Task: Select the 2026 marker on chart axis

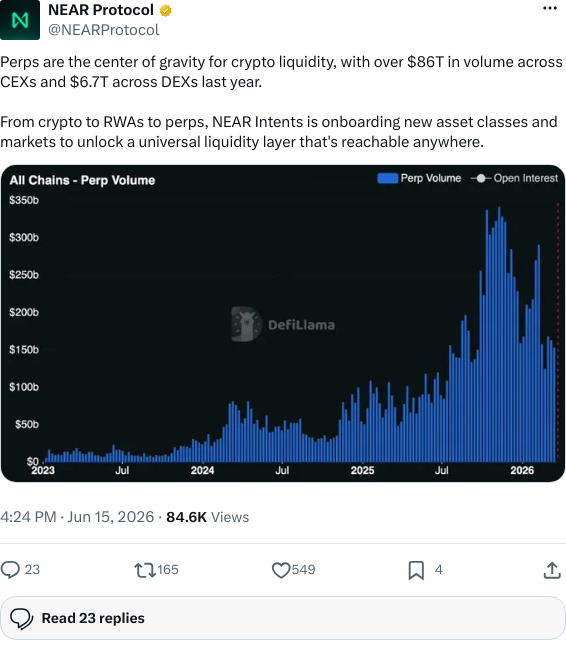Action: pyautogui.click(x=522, y=470)
